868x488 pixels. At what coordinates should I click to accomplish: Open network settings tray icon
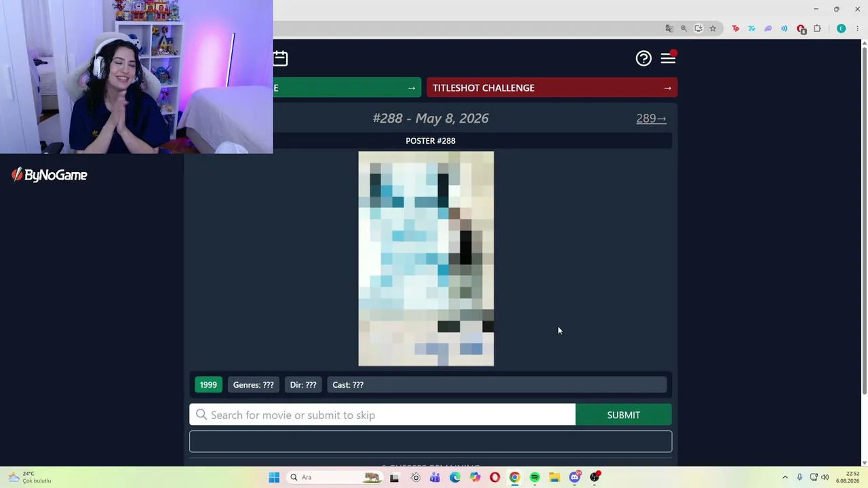click(814, 477)
